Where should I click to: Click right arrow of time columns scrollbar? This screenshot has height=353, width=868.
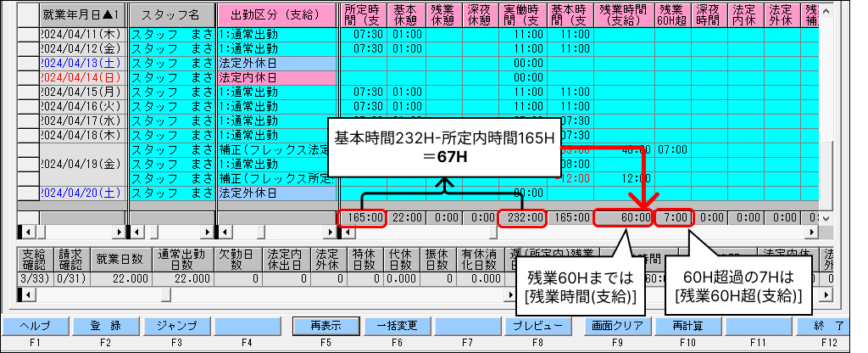pyautogui.click(x=812, y=231)
